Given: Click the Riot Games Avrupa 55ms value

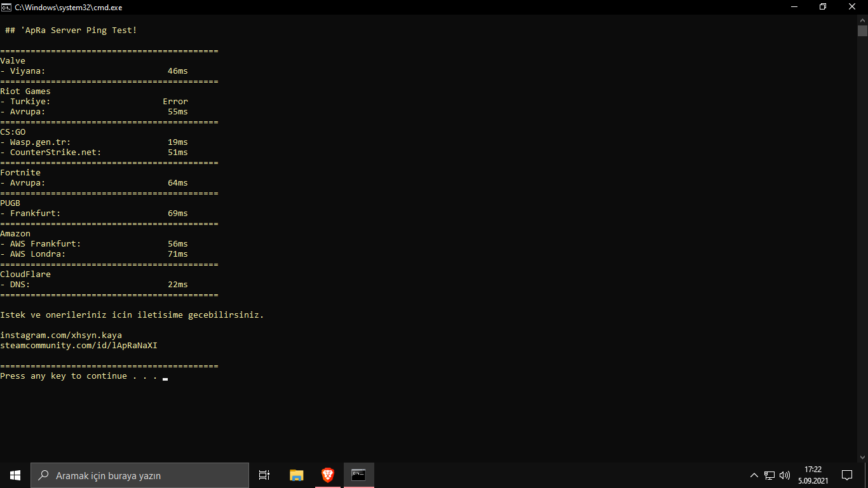Looking at the screenshot, I should point(178,112).
